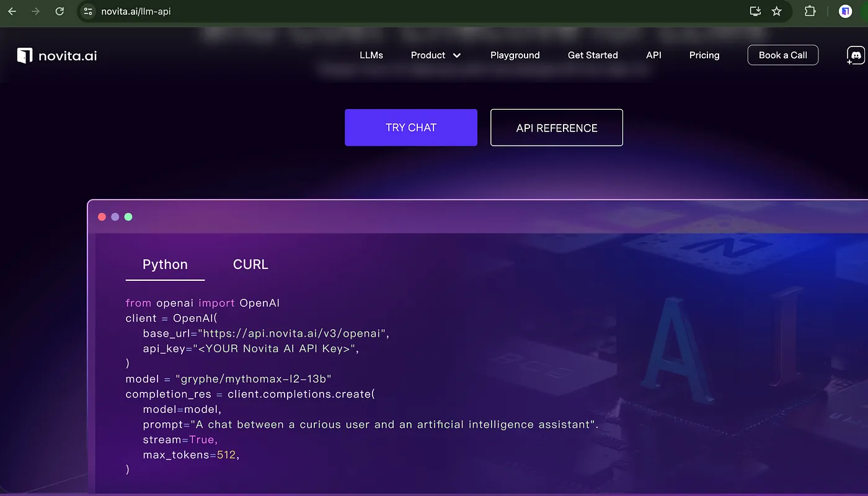Image resolution: width=868 pixels, height=496 pixels.
Task: Click the browser back arrow
Action: point(12,11)
